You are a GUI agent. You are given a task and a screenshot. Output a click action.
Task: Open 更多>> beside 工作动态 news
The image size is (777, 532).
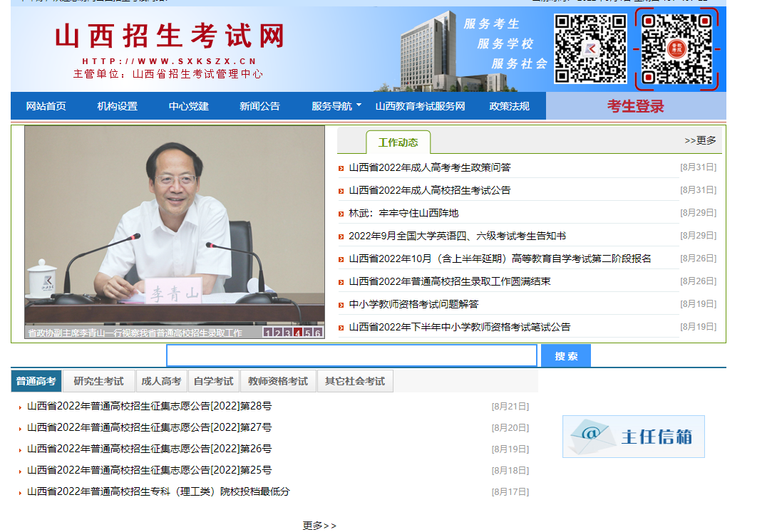coord(700,140)
